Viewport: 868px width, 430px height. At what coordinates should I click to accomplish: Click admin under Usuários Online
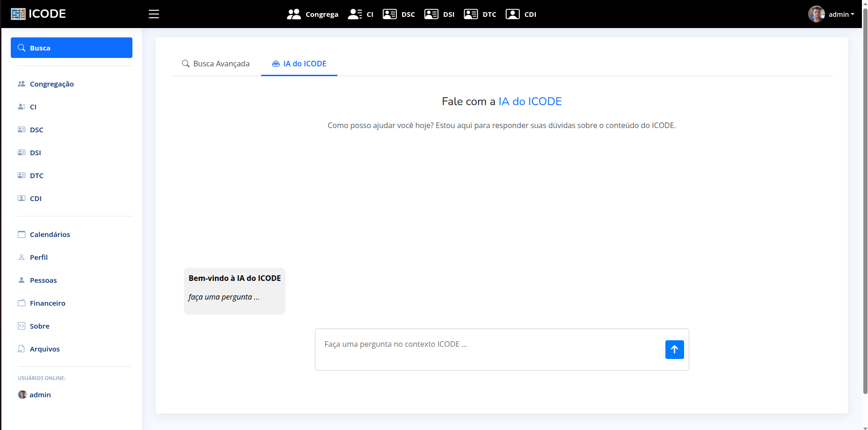pos(40,394)
